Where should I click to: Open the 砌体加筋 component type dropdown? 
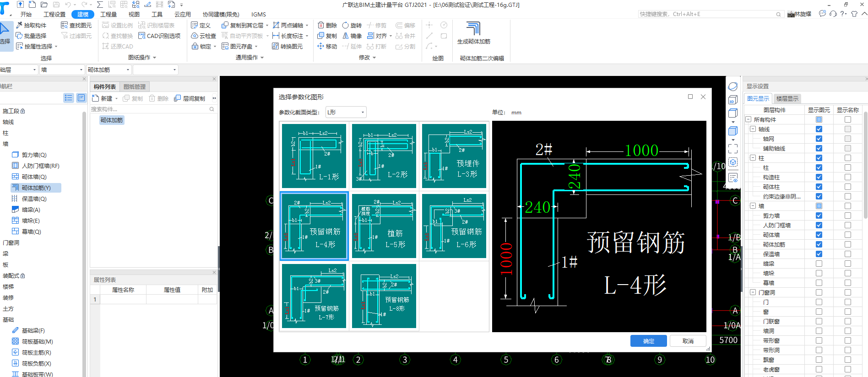point(109,70)
